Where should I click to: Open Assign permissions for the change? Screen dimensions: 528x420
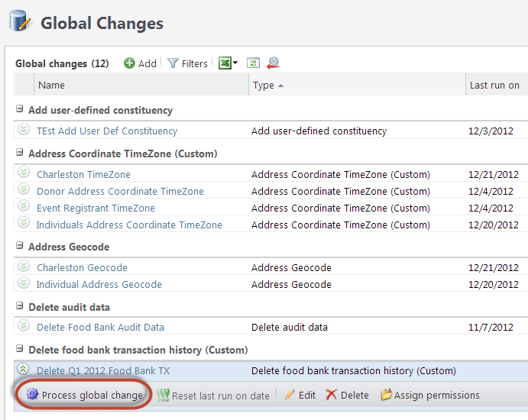[430, 395]
